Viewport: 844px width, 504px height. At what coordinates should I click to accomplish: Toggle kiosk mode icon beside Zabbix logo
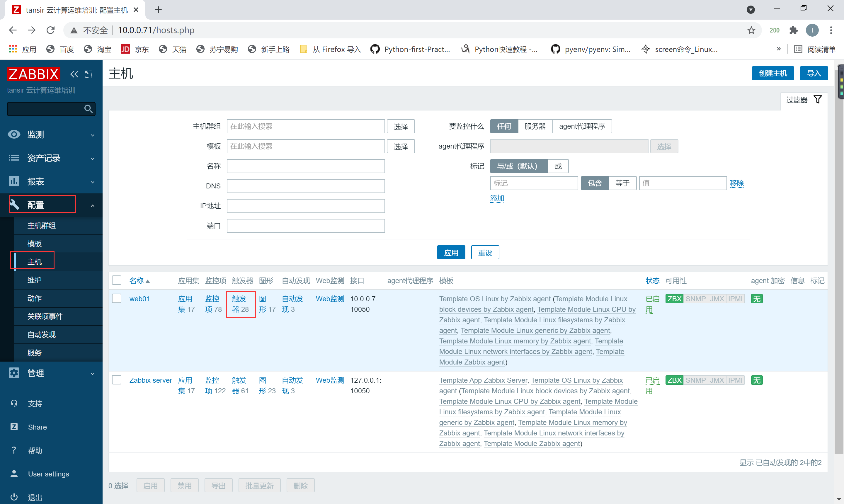point(88,74)
